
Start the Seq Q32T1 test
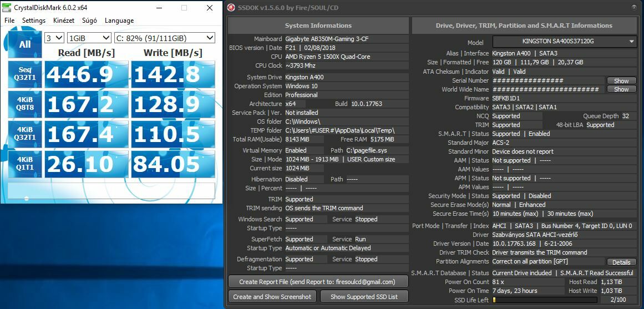(25, 74)
